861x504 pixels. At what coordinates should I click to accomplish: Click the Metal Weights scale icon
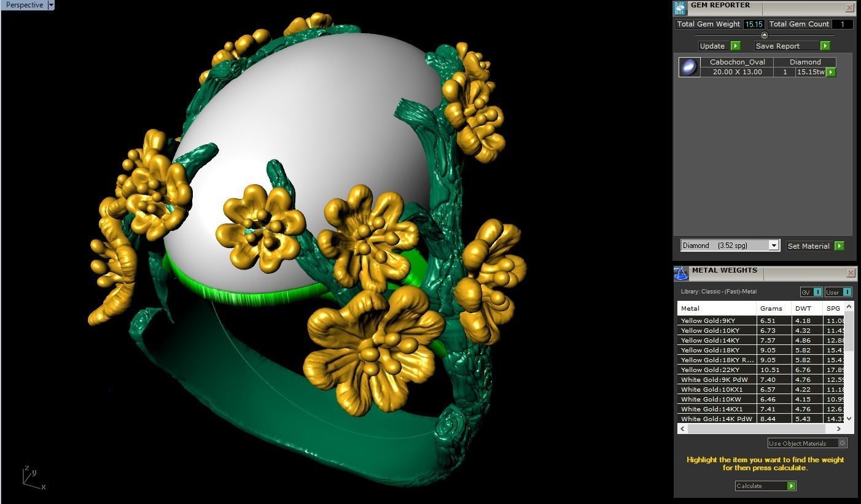(x=681, y=273)
